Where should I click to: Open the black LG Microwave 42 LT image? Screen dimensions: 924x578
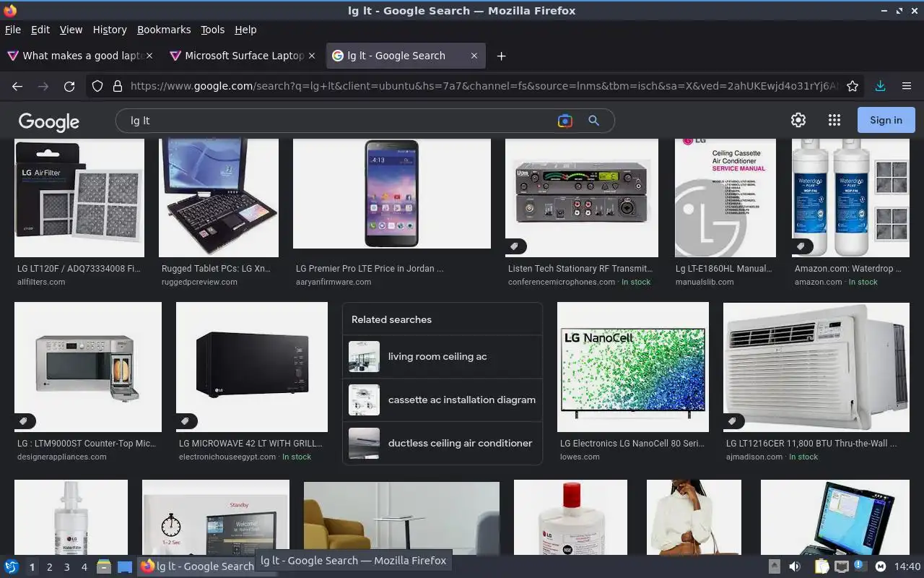coord(252,367)
